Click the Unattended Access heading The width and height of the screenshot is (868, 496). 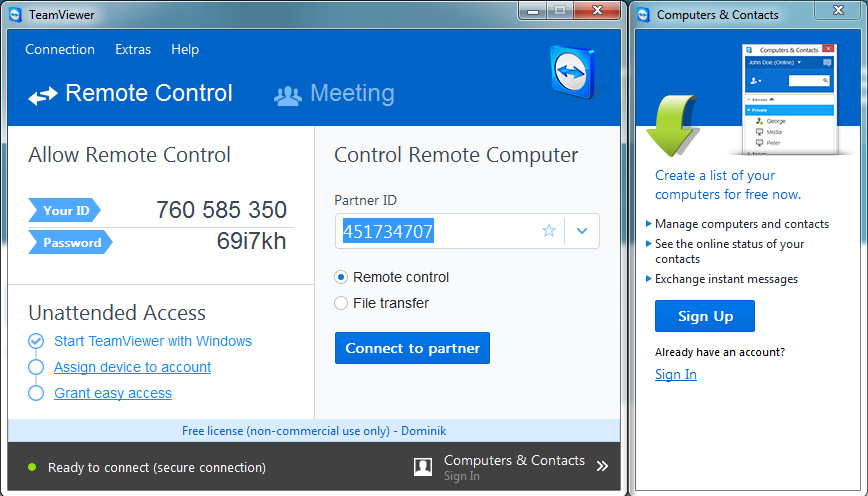(117, 313)
